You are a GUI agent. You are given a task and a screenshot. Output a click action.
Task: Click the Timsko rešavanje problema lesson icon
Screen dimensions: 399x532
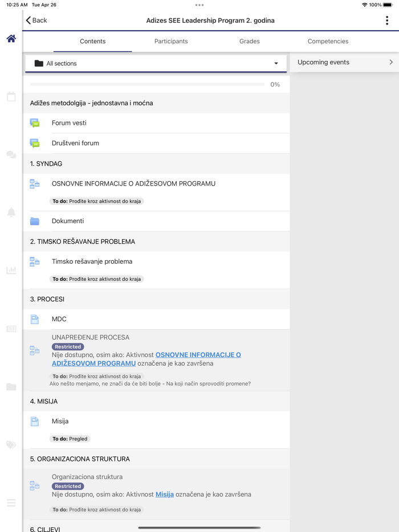pos(35,261)
